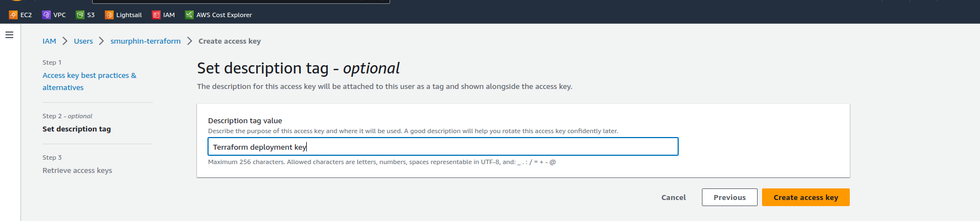Select Set description tag step in sidebar
980x221 pixels.
(77, 129)
